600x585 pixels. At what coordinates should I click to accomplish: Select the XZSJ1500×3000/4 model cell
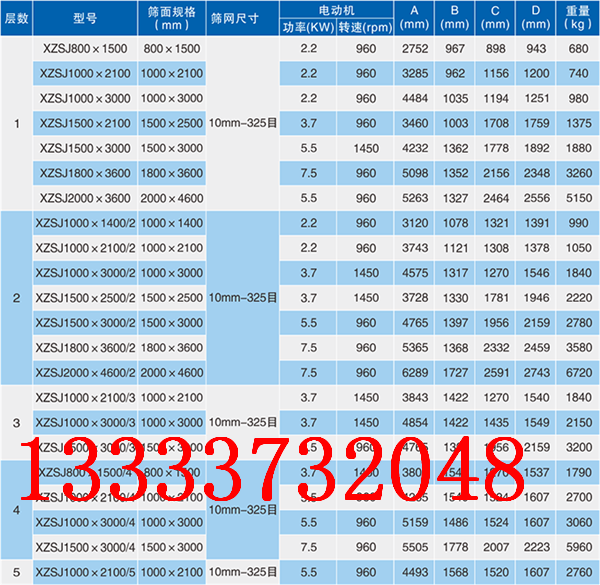point(85,547)
